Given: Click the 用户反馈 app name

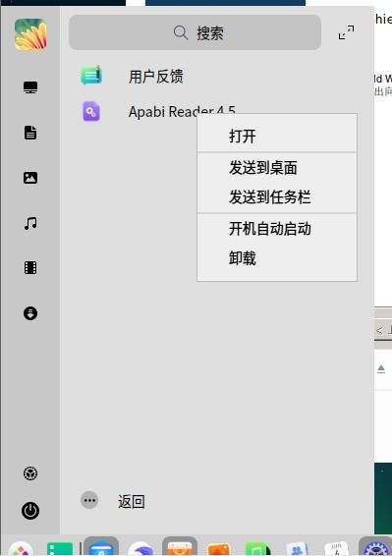Looking at the screenshot, I should (x=156, y=77).
